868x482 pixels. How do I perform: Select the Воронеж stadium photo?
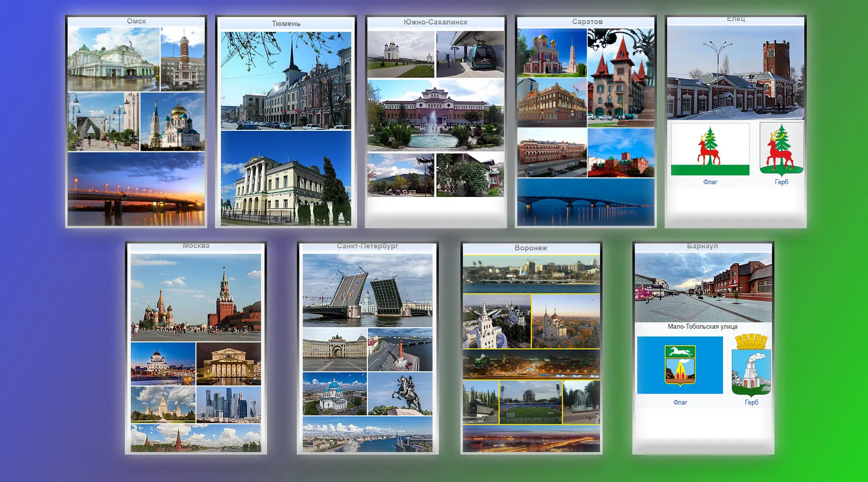530,403
